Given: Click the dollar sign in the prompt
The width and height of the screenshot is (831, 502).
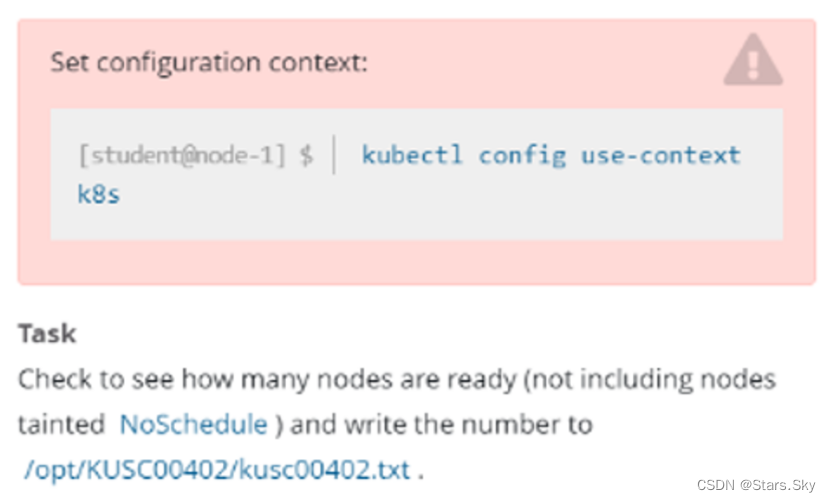Looking at the screenshot, I should click(306, 156).
